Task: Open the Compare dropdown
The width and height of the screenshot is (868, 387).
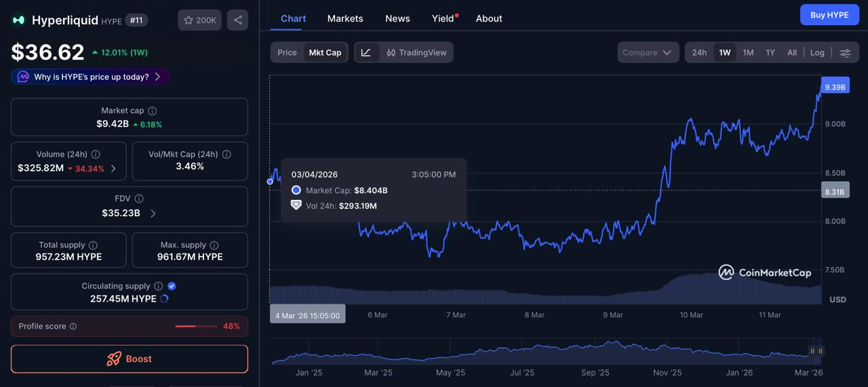Action: click(x=648, y=52)
